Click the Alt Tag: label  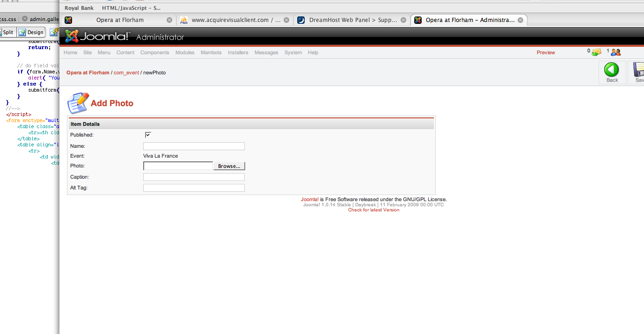click(x=79, y=188)
